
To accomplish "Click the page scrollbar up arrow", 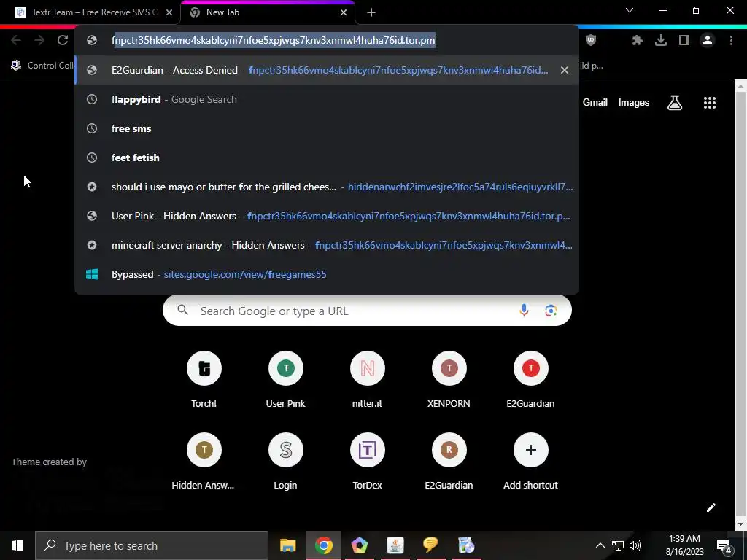I will pyautogui.click(x=740, y=86).
